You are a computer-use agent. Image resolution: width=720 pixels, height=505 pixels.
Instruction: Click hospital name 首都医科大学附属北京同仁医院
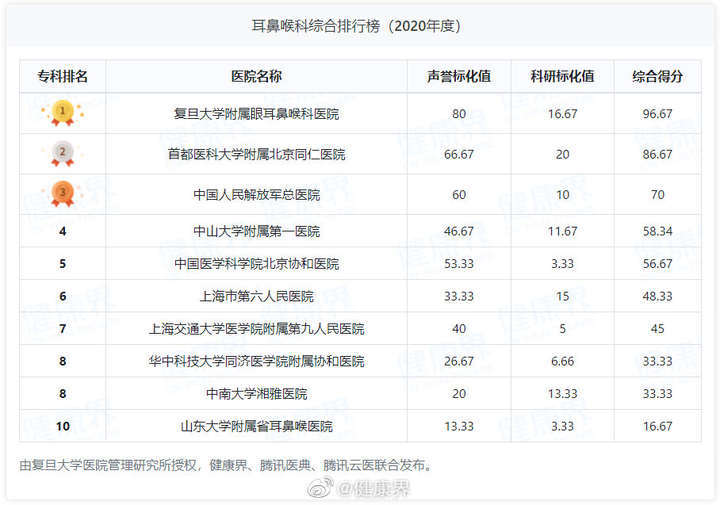256,154
